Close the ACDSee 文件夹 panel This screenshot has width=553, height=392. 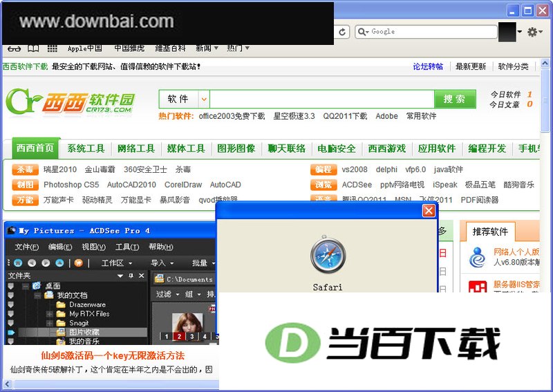point(142,276)
